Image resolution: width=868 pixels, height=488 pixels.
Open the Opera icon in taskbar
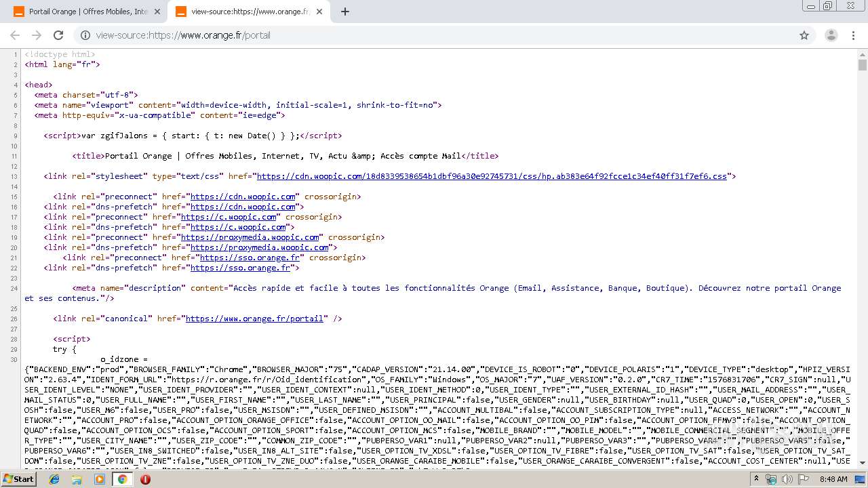point(145,479)
